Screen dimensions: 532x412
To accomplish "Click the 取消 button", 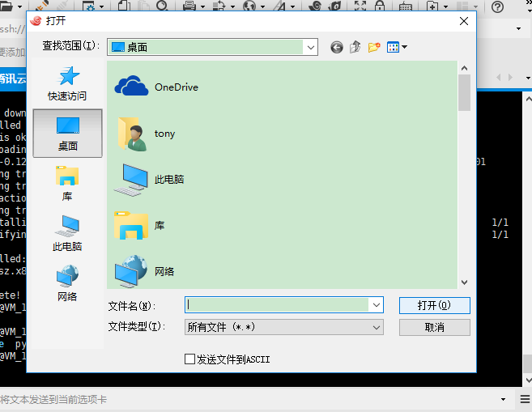I will click(434, 327).
